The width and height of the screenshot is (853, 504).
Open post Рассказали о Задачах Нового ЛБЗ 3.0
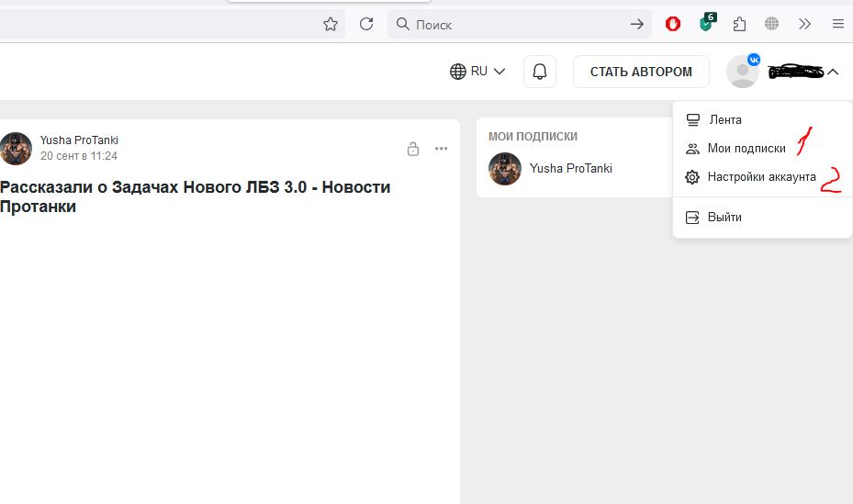[x=196, y=196]
